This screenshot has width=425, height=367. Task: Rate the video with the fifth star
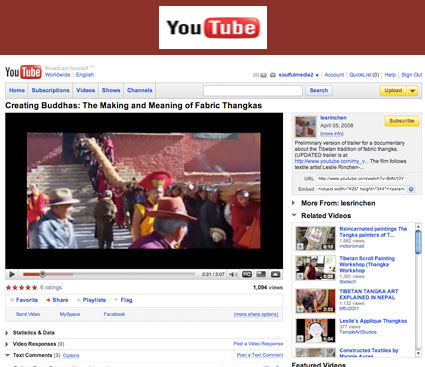[34, 287]
